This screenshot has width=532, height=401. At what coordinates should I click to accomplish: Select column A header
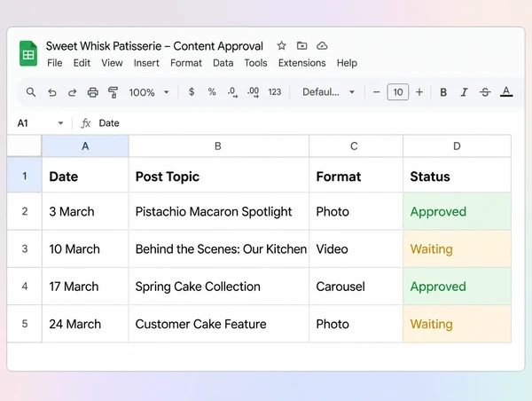(85, 146)
